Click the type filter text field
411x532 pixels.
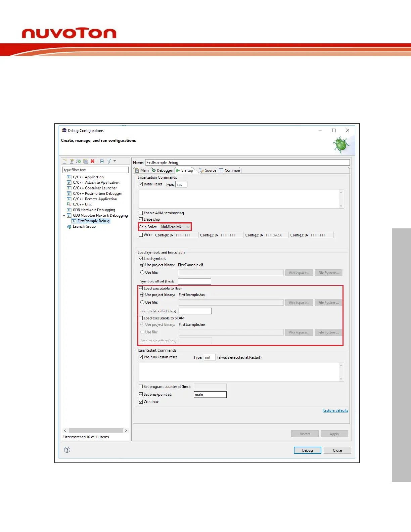(x=95, y=170)
